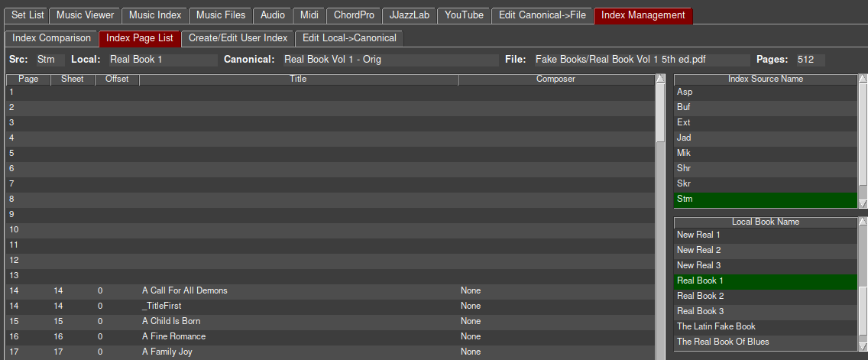Choose Skr in the Index Source list

point(765,183)
